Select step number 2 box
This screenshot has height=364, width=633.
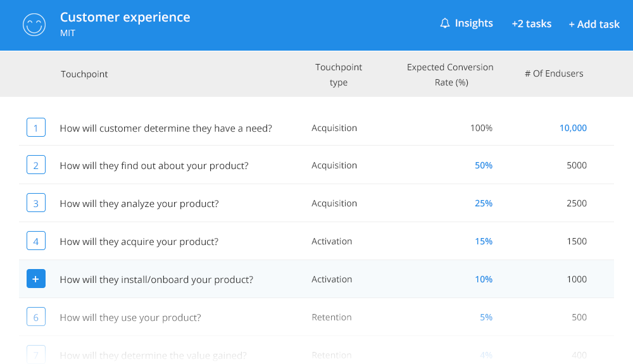[x=35, y=166]
